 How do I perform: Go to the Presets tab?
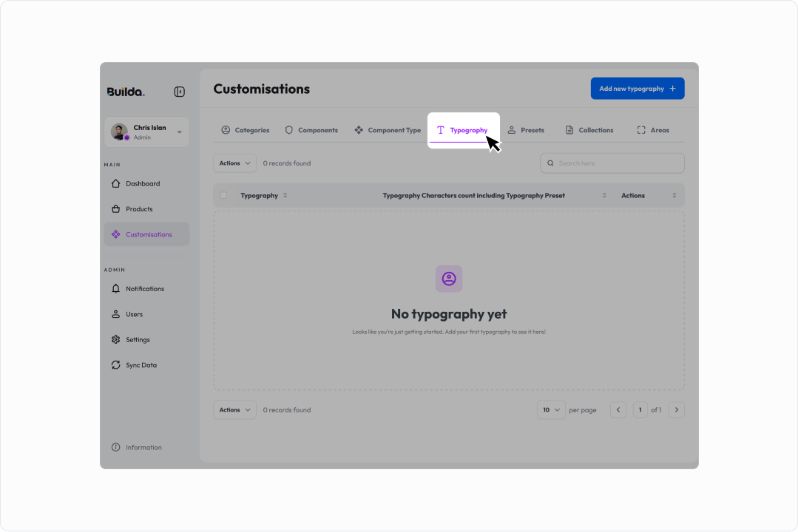527,130
